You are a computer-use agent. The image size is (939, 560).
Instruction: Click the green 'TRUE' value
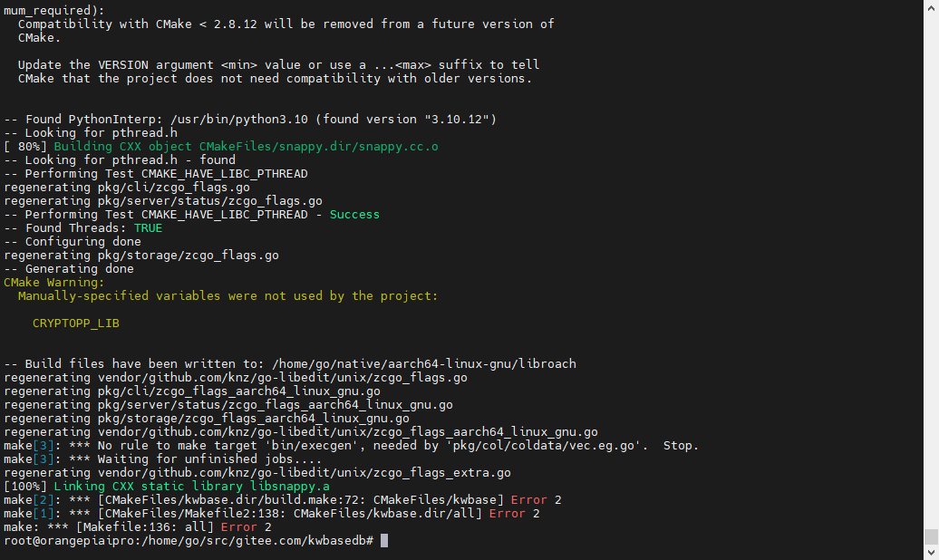pos(148,228)
